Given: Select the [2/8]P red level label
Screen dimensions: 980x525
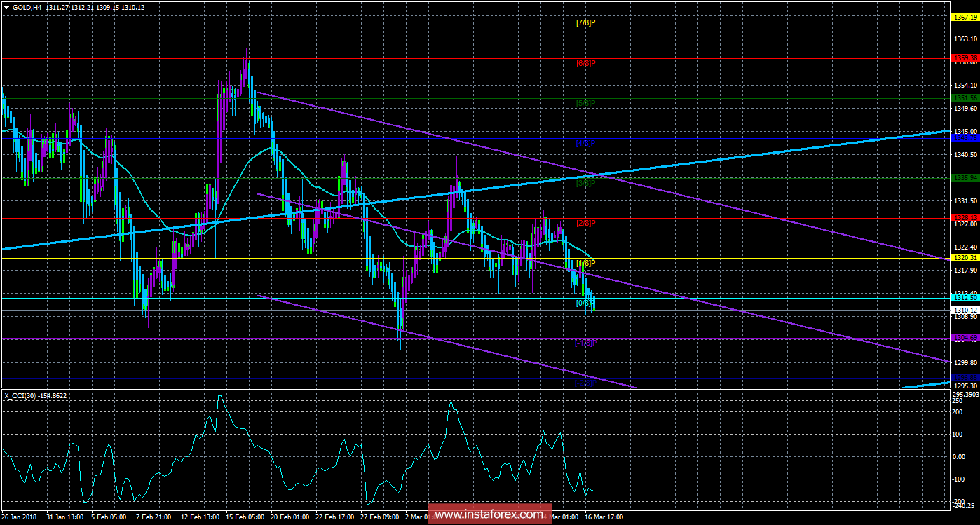Looking at the screenshot, I should tap(585, 223).
